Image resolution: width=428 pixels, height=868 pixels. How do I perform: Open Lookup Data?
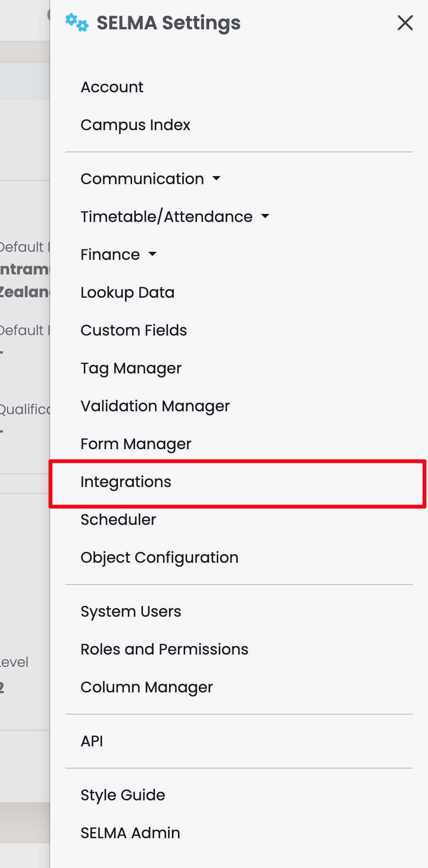click(x=127, y=292)
